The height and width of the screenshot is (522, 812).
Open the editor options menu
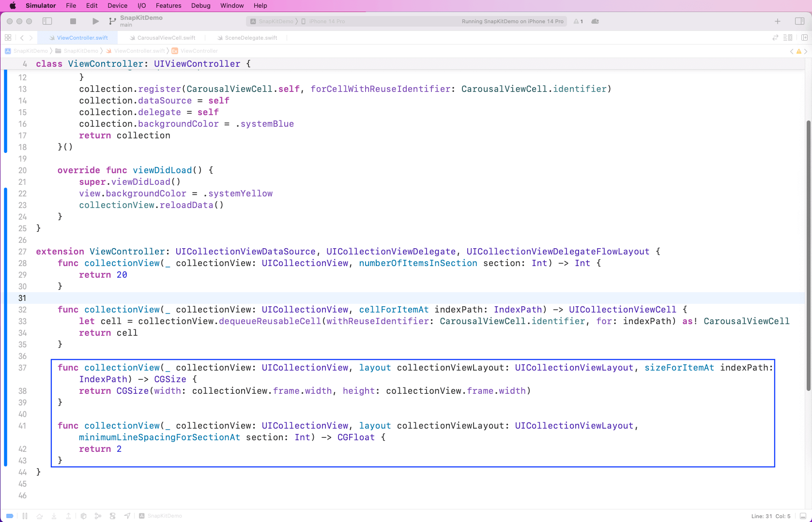pyautogui.click(x=788, y=38)
